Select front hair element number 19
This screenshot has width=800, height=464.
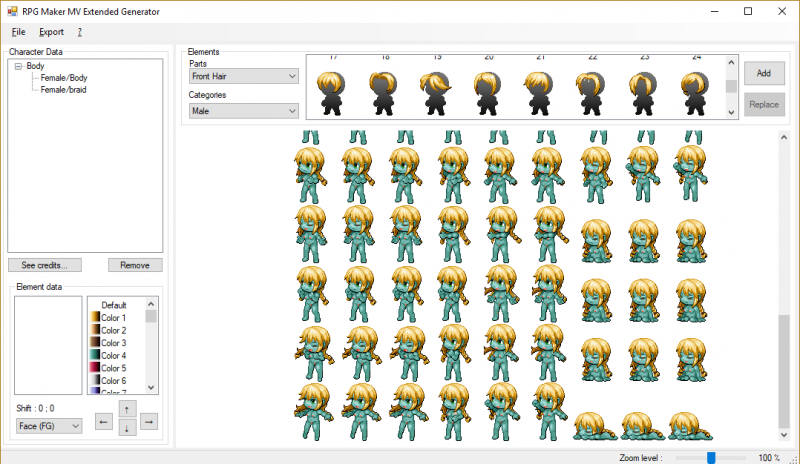click(436, 93)
